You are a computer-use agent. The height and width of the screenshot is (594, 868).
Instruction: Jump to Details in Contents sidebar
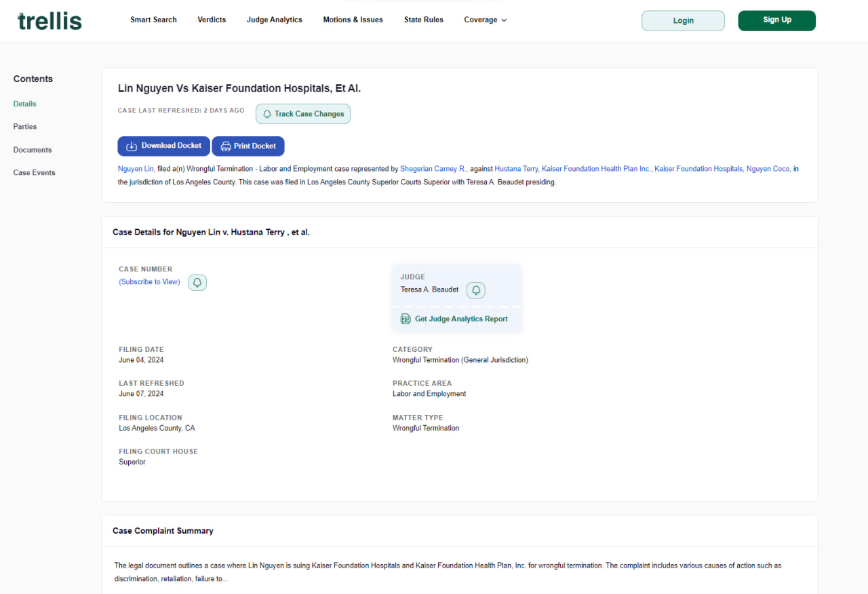25,104
